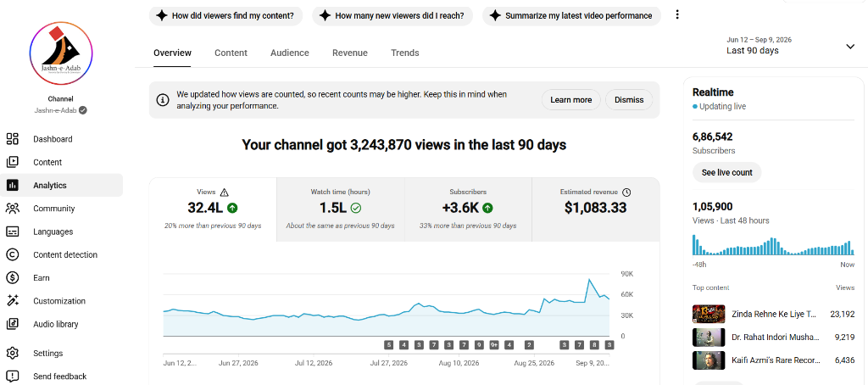Screen dimensions: 868x385
Task: Click the green up arrow beside 32.4L
Action: pyautogui.click(x=232, y=209)
